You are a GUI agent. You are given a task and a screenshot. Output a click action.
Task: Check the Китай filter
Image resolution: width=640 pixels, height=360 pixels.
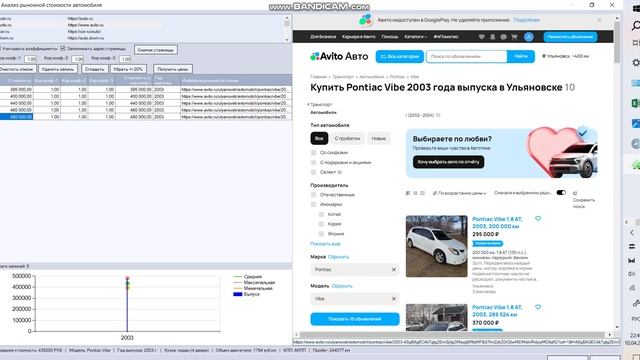click(x=321, y=214)
